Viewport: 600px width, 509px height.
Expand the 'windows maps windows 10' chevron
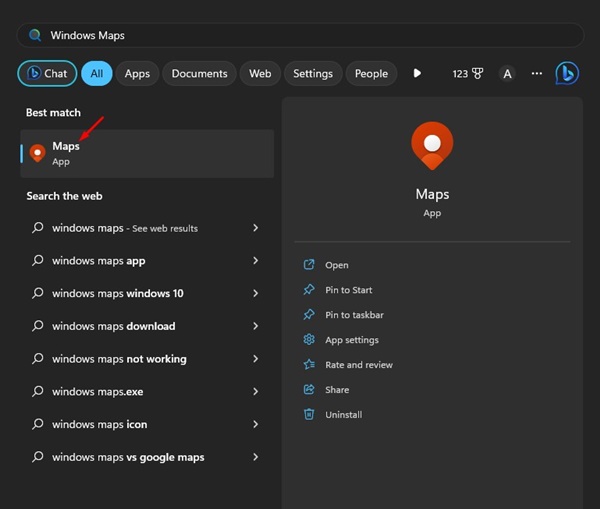tap(256, 293)
